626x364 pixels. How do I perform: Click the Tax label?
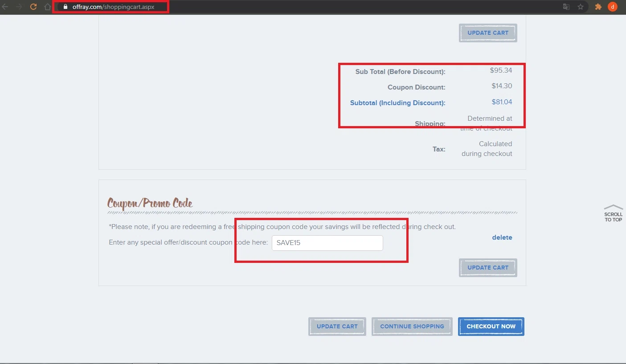[439, 149]
